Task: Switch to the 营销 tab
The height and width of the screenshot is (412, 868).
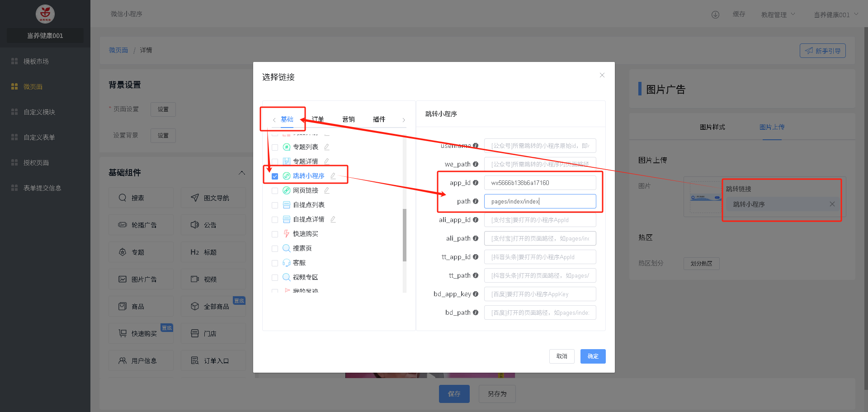Action: pos(348,119)
